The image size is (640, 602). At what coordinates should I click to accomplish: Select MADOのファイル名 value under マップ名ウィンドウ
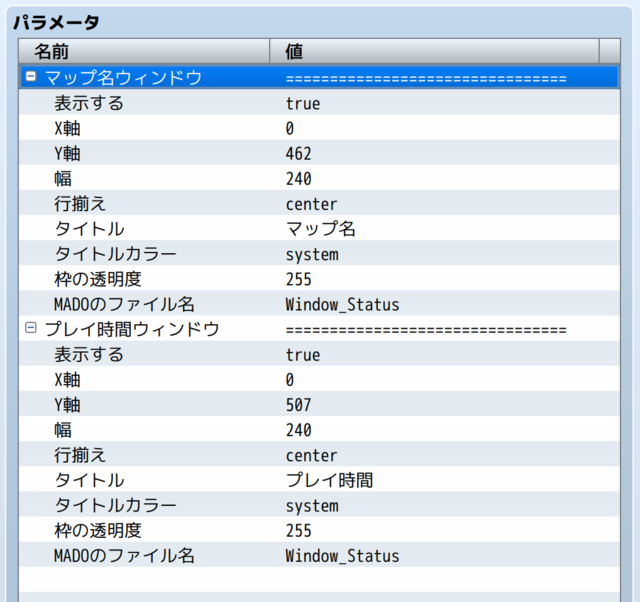click(x=342, y=305)
